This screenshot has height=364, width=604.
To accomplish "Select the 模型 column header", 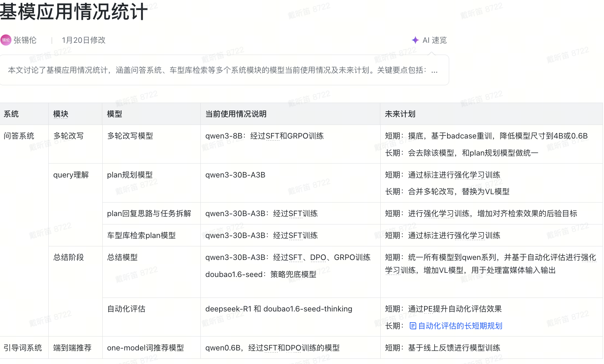I will tap(114, 114).
